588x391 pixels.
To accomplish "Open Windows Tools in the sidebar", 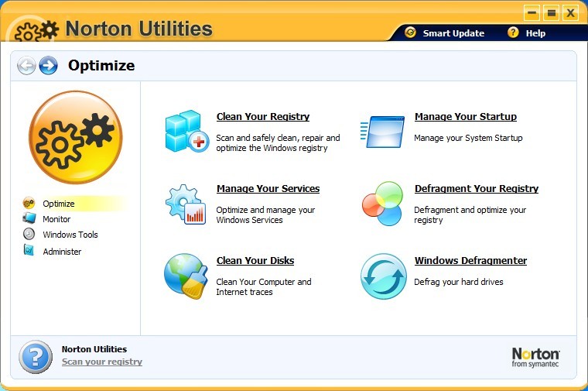I will tap(70, 235).
